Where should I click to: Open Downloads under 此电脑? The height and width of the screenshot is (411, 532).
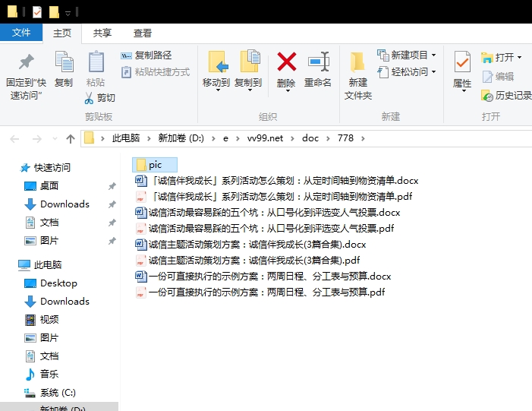tap(57, 302)
